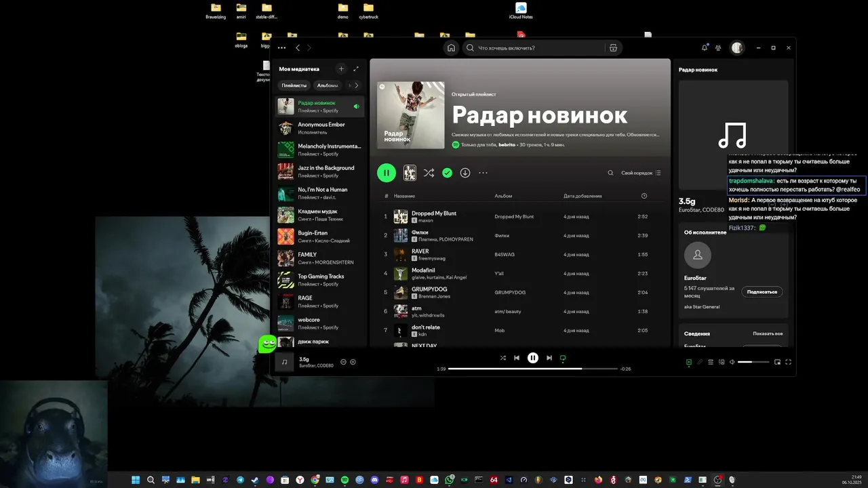Sort by the Дата добавления column header
The height and width of the screenshot is (488, 868).
(583, 196)
